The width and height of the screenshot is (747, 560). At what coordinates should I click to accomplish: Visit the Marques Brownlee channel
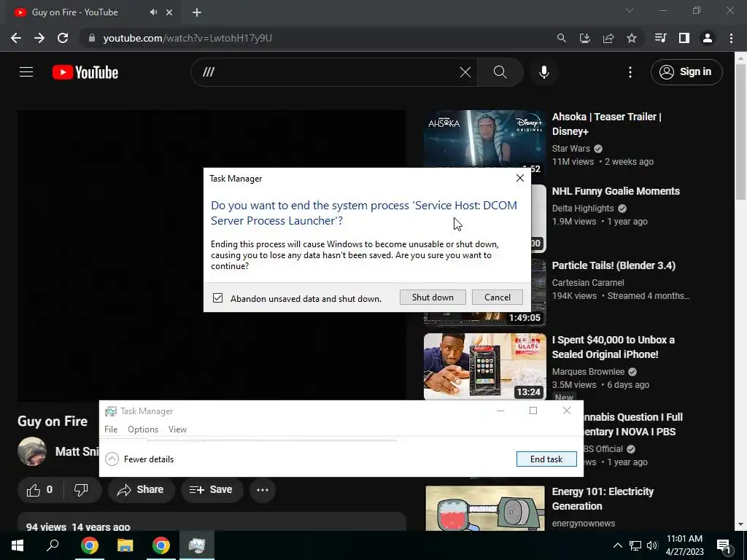[x=588, y=372]
